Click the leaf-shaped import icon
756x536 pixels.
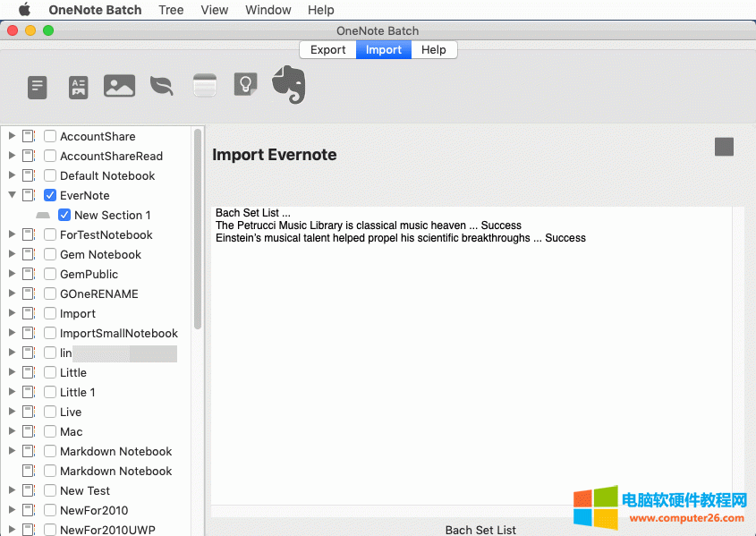point(162,85)
